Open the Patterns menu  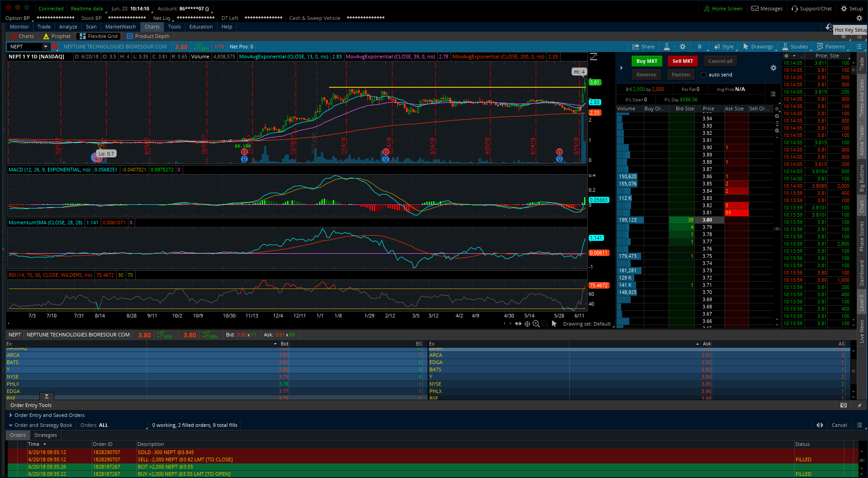point(831,47)
